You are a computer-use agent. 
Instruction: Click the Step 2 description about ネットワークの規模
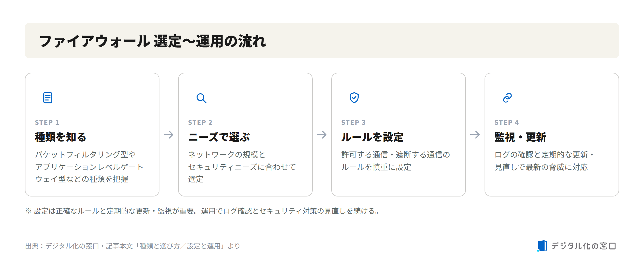point(242,167)
